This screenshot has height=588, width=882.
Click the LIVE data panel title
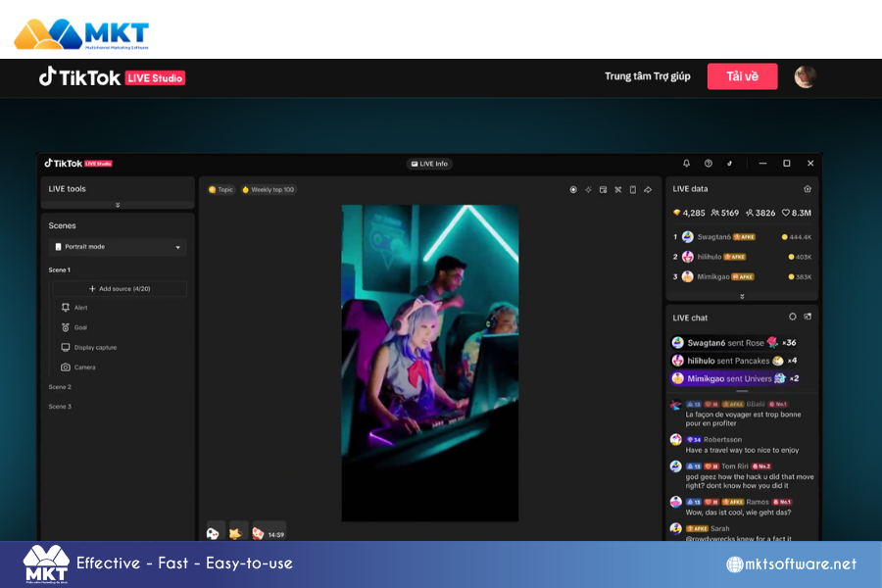pyautogui.click(x=690, y=189)
